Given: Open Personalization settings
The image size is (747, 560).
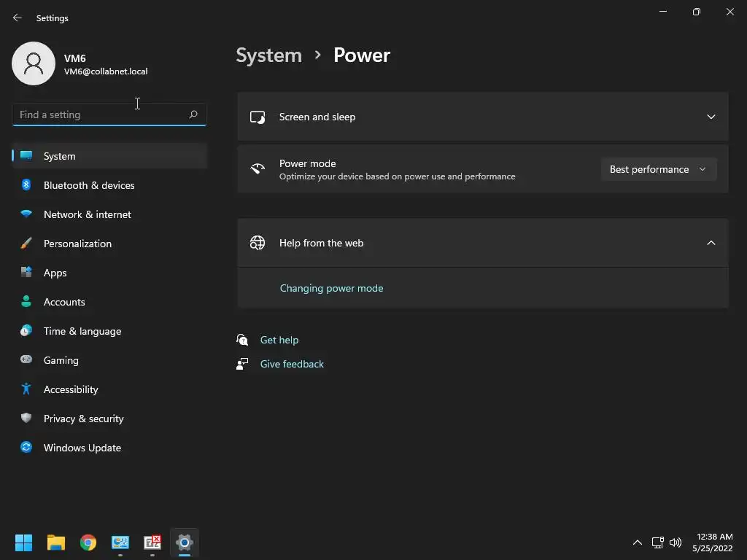Looking at the screenshot, I should (x=109, y=244).
